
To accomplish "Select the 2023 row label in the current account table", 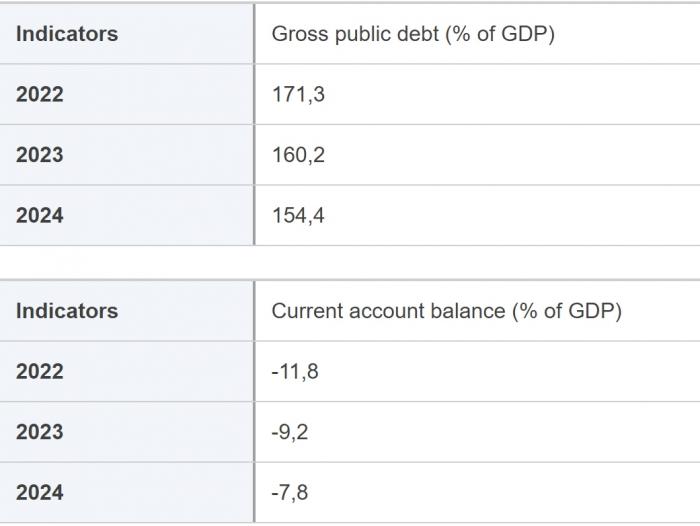I will pos(40,432).
